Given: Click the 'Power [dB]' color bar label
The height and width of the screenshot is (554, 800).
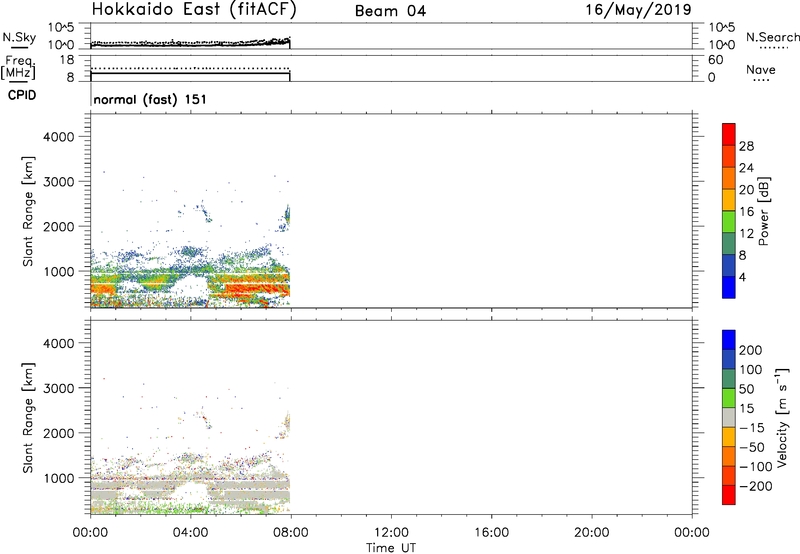Looking at the screenshot, I should pos(764,211).
